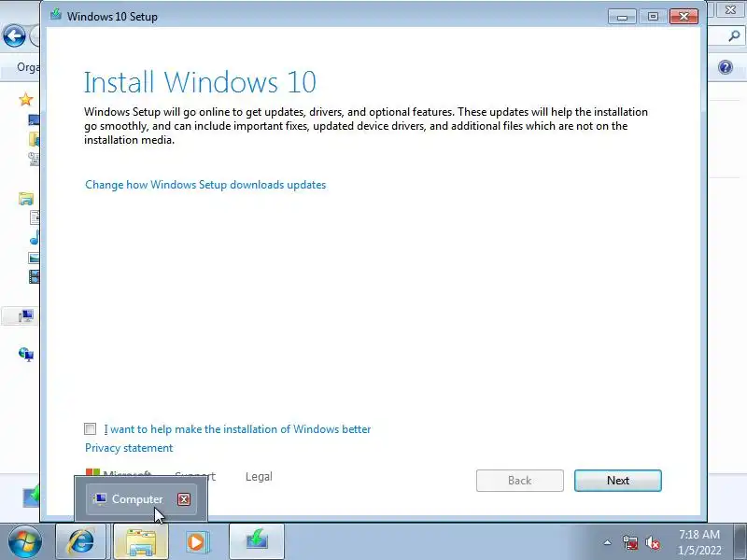Select Desktop icon under Favorites in sidebar
The image size is (747, 560).
(35, 119)
